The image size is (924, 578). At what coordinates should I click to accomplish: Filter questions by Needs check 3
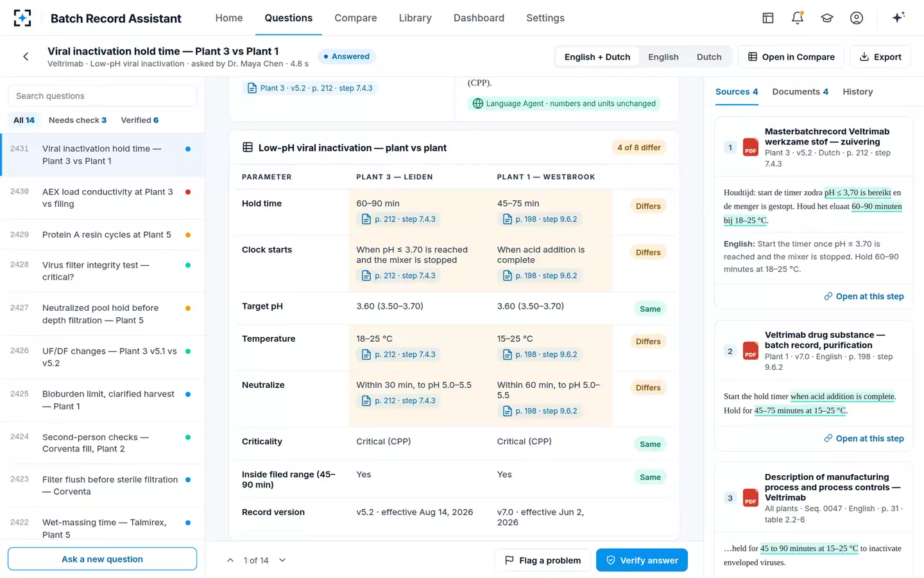click(78, 120)
